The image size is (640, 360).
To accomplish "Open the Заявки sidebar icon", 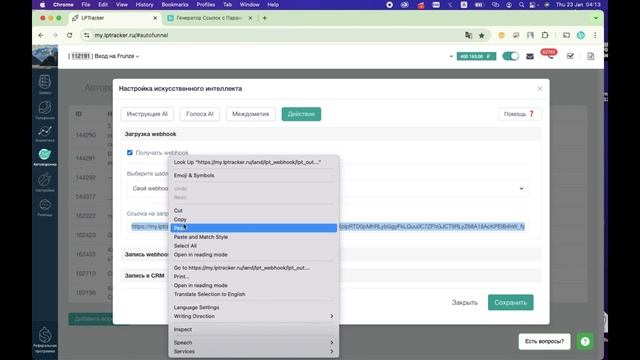I will [x=45, y=84].
